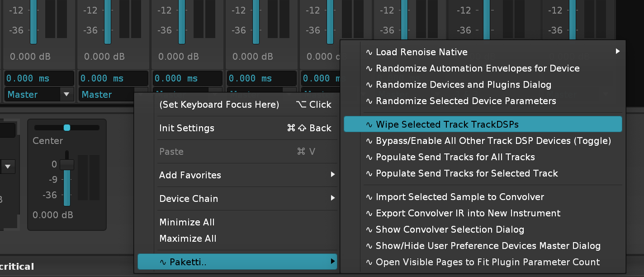Image resolution: width=644 pixels, height=277 pixels.
Task: Toggle Show/Hide User Preference Devices Master Dialog
Action: coord(488,246)
